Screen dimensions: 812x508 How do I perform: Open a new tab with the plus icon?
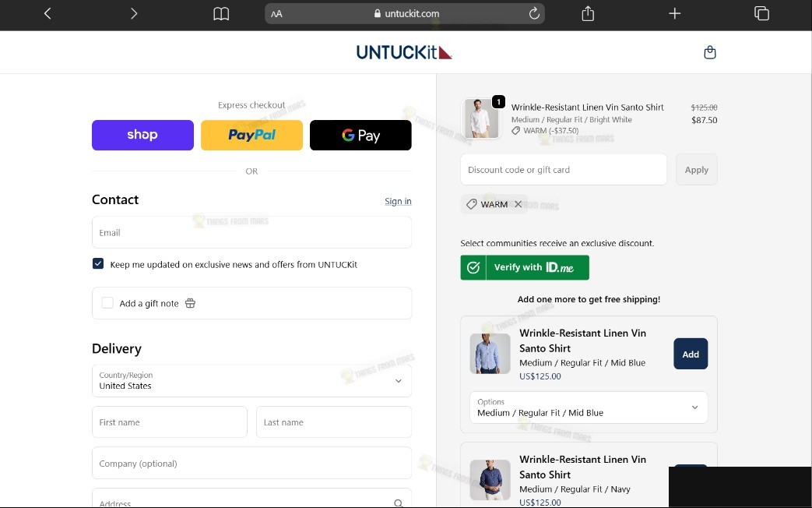[674, 13]
